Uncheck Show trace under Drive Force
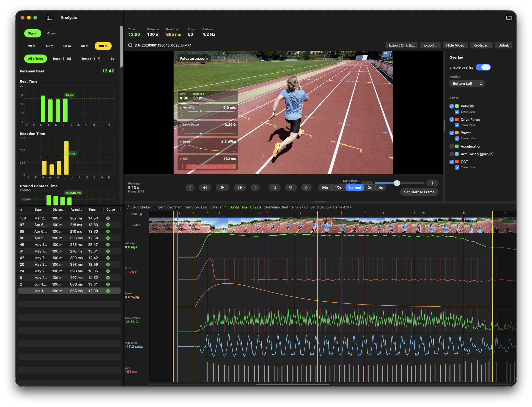This screenshot has width=532, height=407. (457, 125)
